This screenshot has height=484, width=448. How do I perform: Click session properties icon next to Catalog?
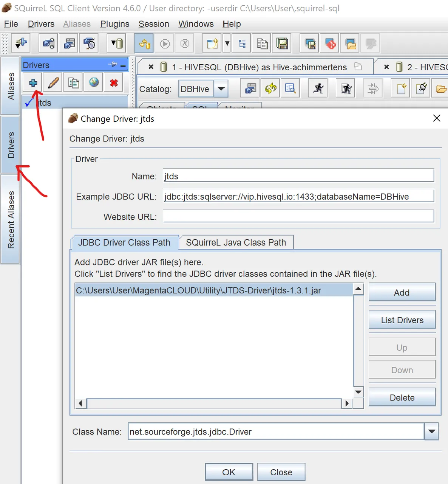tap(250, 88)
